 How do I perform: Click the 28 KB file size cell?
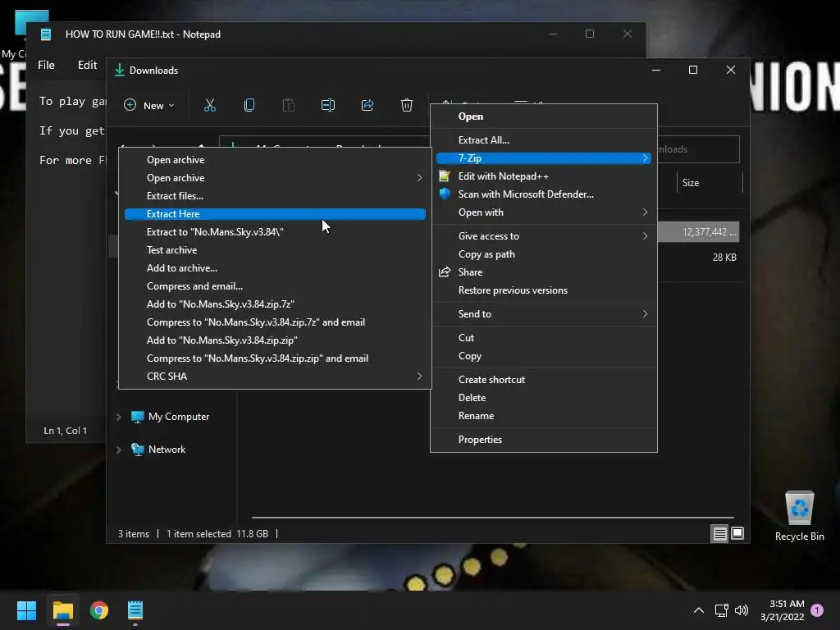(x=724, y=258)
